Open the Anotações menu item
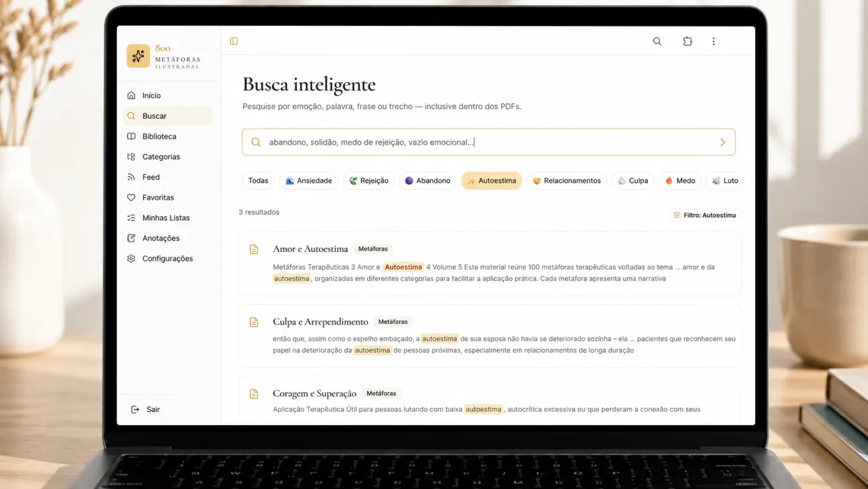This screenshot has height=489, width=868. [169, 238]
